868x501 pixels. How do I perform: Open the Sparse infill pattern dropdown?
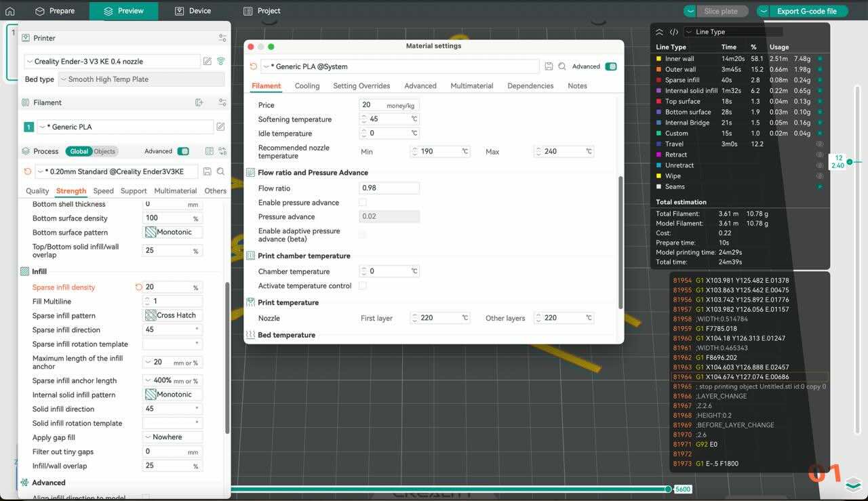[172, 316]
